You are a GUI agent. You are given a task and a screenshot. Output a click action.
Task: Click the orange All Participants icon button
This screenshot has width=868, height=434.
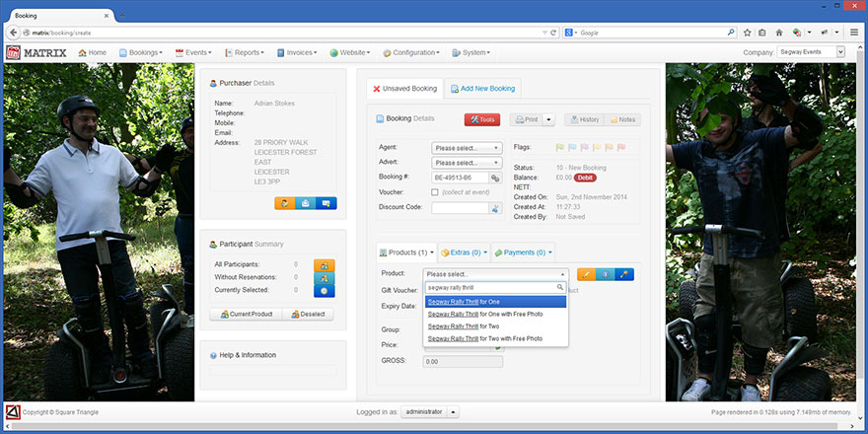tap(325, 265)
